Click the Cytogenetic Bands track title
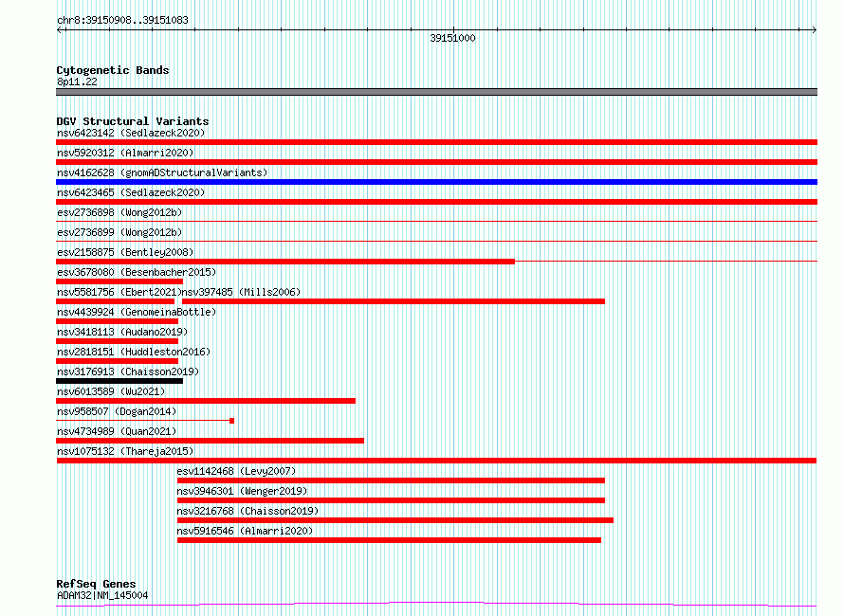Image resolution: width=844 pixels, height=616 pixels. 113,70
